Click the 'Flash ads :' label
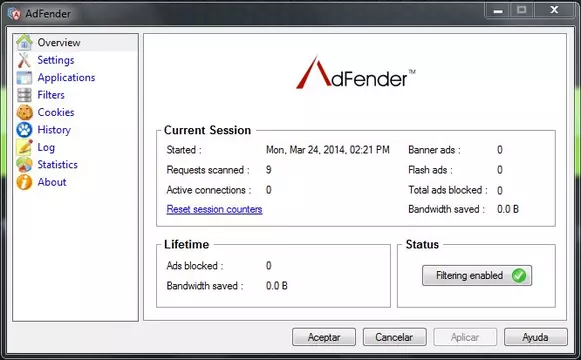The height and width of the screenshot is (360, 581). pyautogui.click(x=430, y=170)
